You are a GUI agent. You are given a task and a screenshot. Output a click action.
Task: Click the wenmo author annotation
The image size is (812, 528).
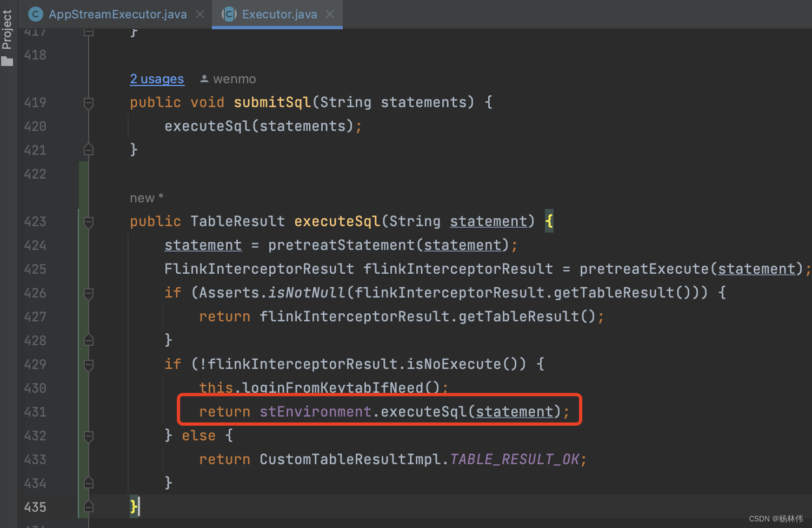(234, 79)
